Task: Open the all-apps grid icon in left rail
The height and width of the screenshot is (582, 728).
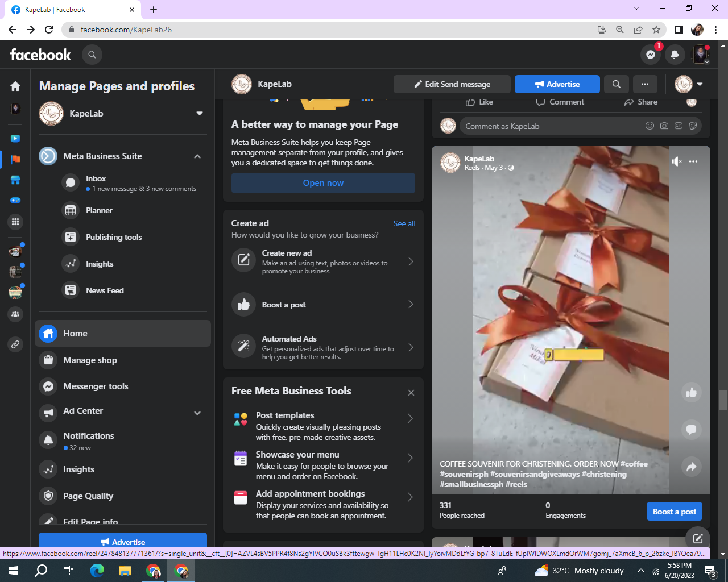Action: [15, 222]
